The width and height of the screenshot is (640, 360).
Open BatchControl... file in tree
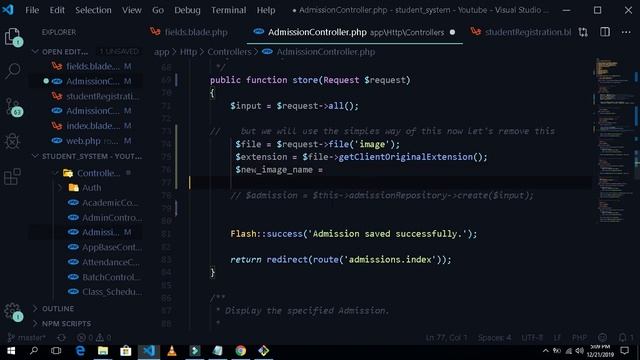point(105,277)
